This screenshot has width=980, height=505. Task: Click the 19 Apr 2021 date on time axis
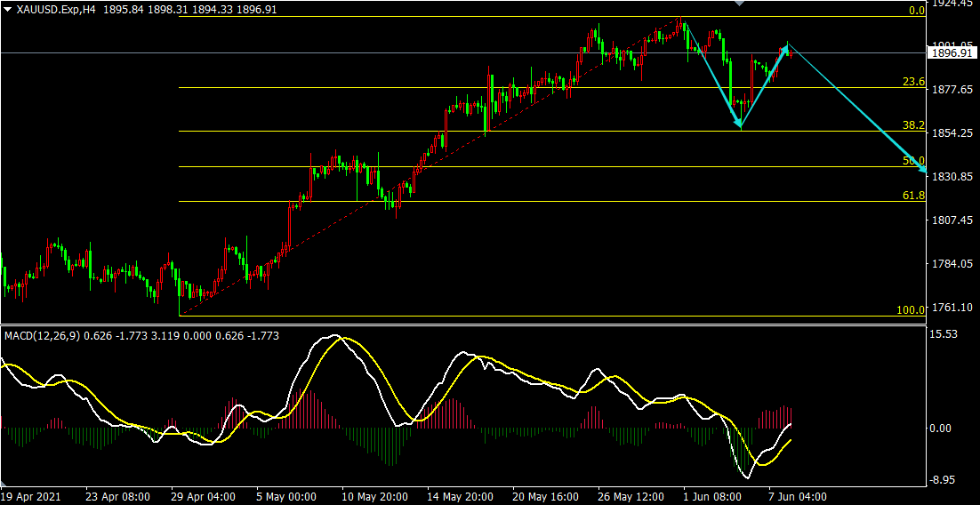(31, 496)
